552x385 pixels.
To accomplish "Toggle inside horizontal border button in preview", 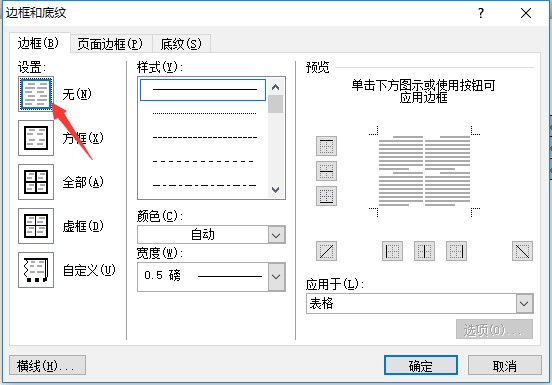I will coord(326,171).
